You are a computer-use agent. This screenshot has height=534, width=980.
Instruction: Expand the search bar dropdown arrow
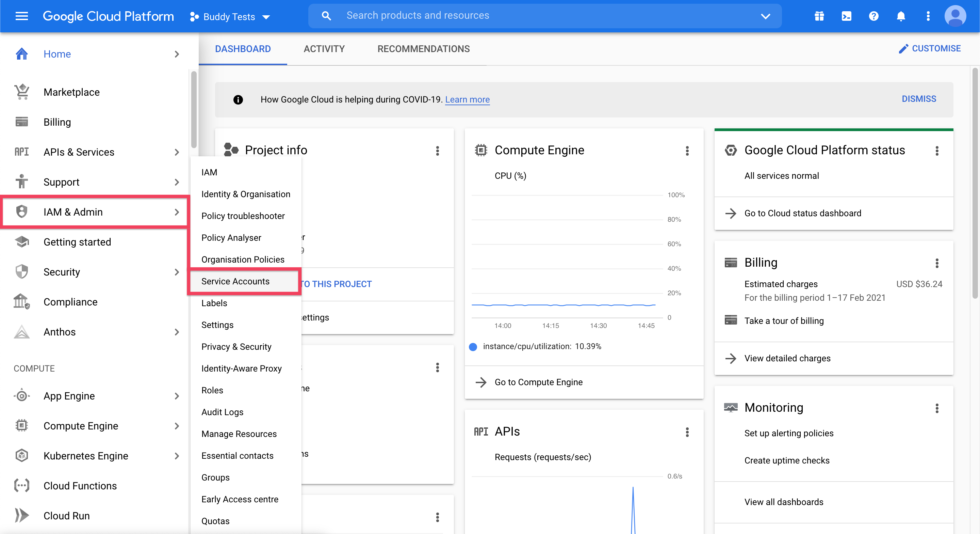point(765,16)
